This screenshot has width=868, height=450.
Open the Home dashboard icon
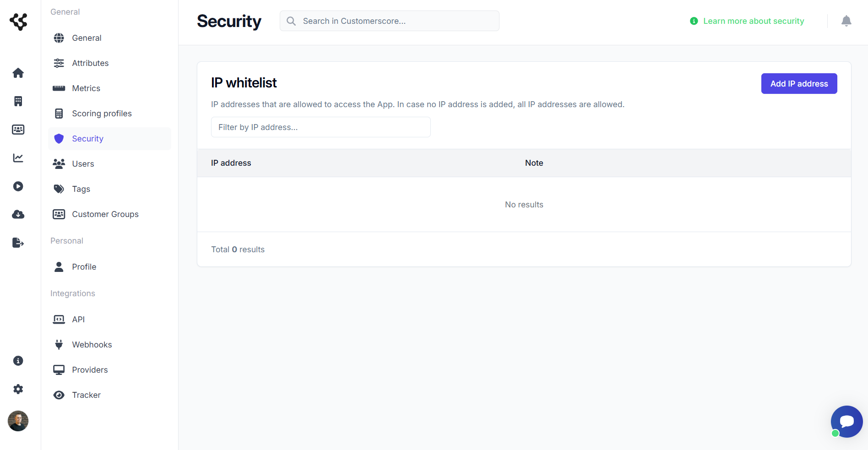(x=18, y=73)
